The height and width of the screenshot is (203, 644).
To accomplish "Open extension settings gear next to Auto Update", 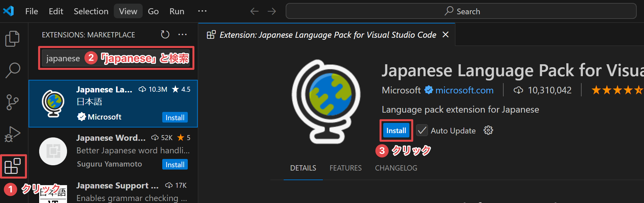I will coord(488,130).
